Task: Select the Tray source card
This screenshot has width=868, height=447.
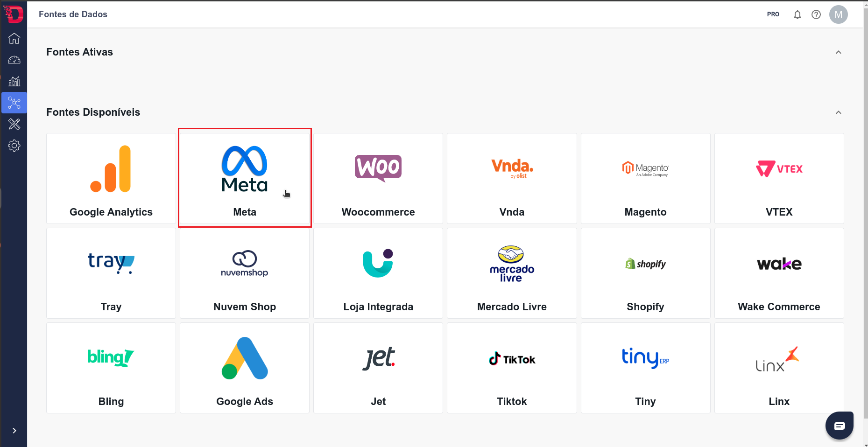Action: (111, 273)
